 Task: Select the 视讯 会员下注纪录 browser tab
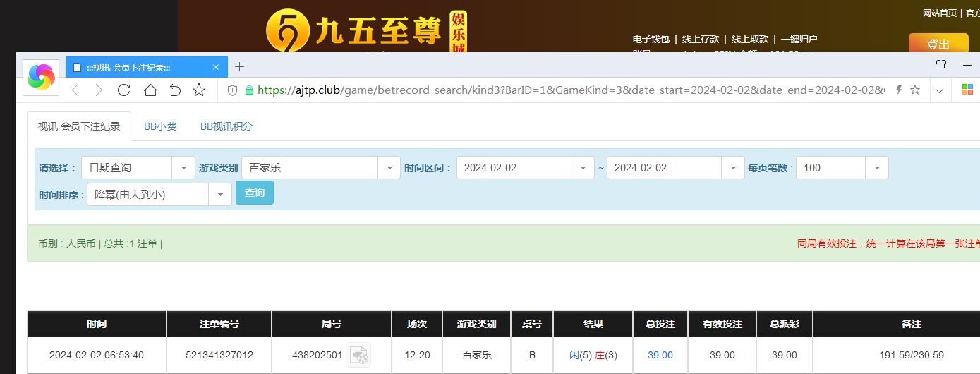(x=147, y=67)
